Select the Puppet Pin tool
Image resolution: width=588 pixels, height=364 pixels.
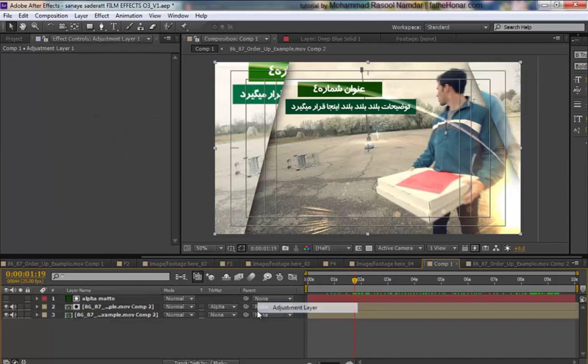click(x=184, y=26)
